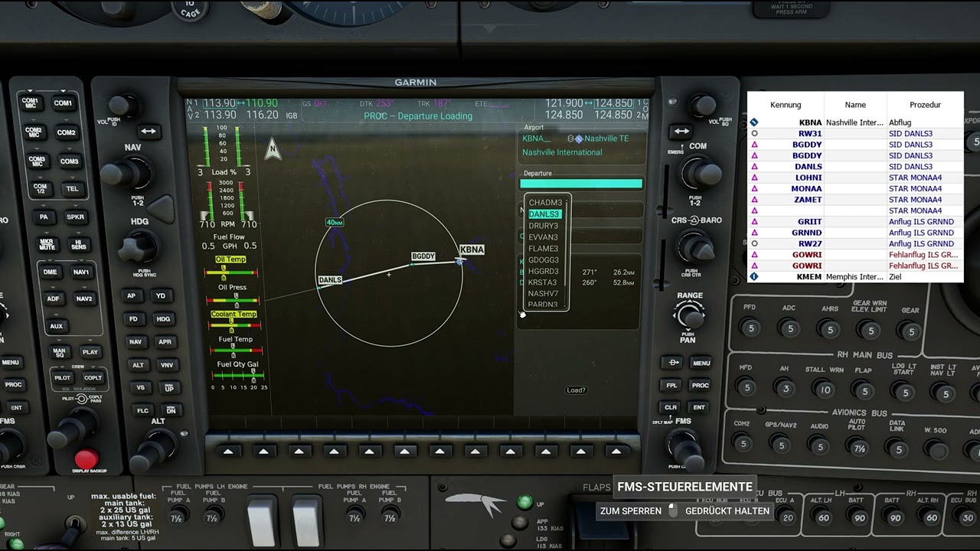Select the highlighted DANLS3 departure
This screenshot has width=980, height=551.
tap(544, 214)
